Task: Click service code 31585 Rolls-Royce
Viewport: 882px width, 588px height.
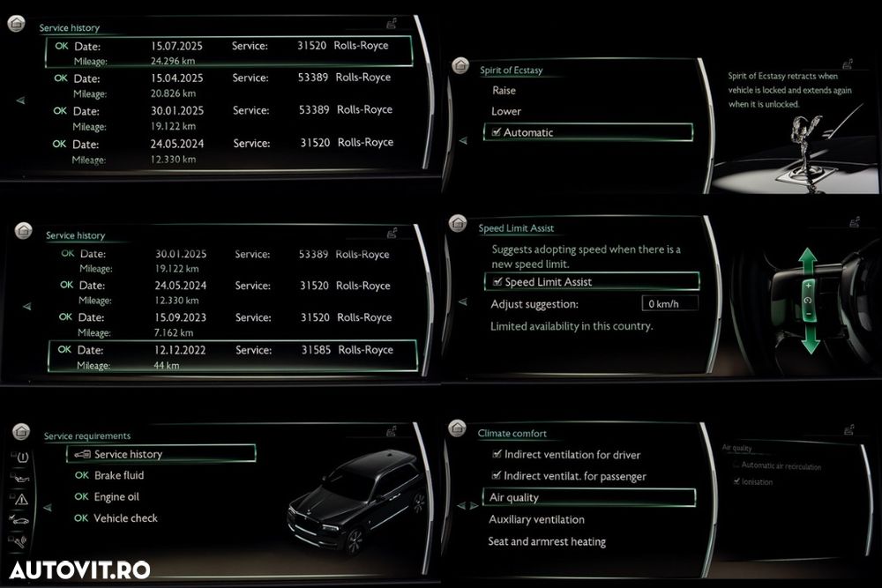Action: point(347,350)
